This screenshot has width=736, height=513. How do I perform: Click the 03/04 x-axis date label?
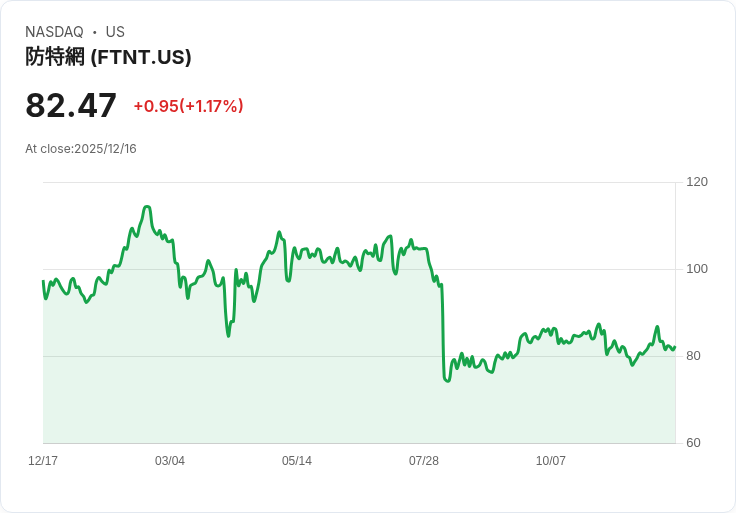[x=170, y=461]
